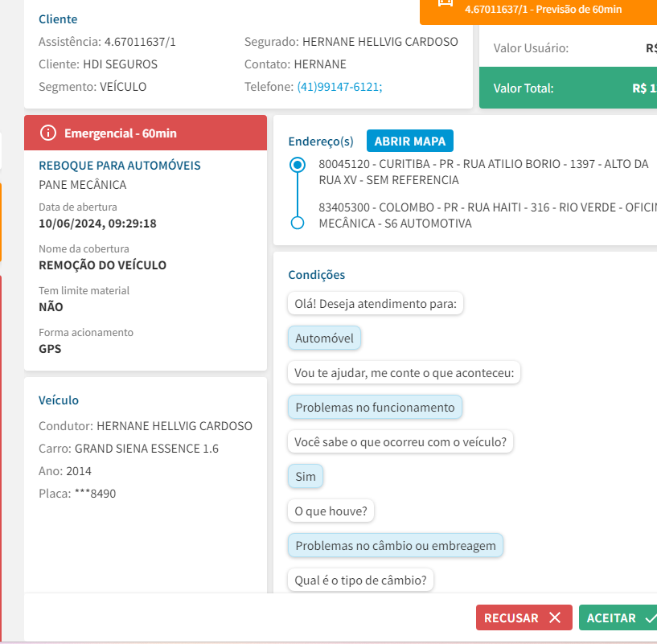Click the X icon on RECUSAR
Screen dimensions: 657x644
click(x=555, y=617)
